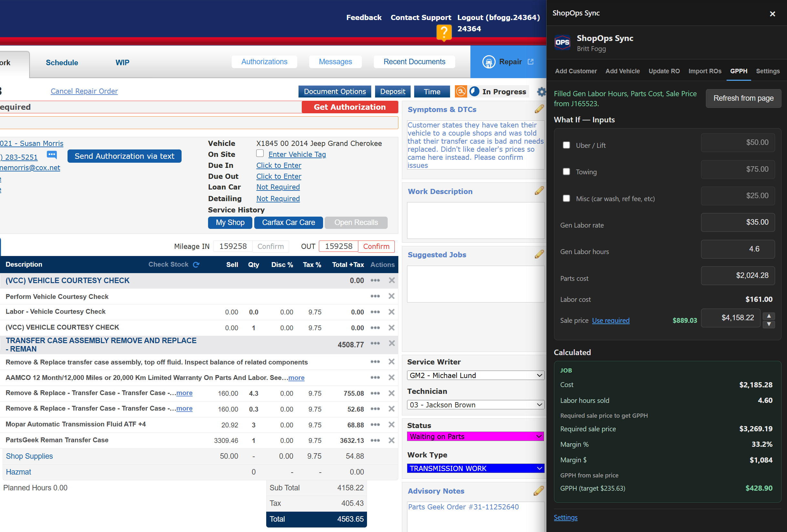The height and width of the screenshot is (532, 787).
Task: Open the Technician dropdown
Action: coord(476,405)
